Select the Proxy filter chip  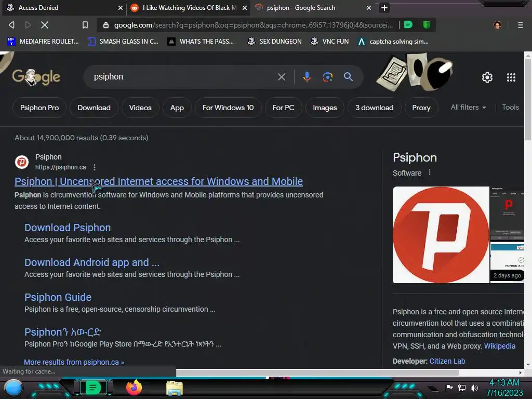(x=421, y=108)
